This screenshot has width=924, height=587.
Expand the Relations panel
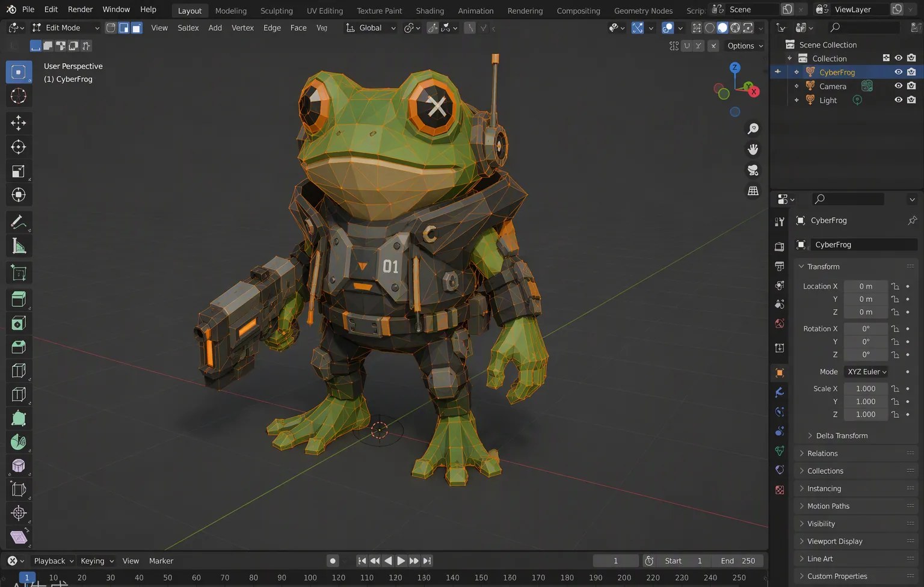(x=856, y=453)
